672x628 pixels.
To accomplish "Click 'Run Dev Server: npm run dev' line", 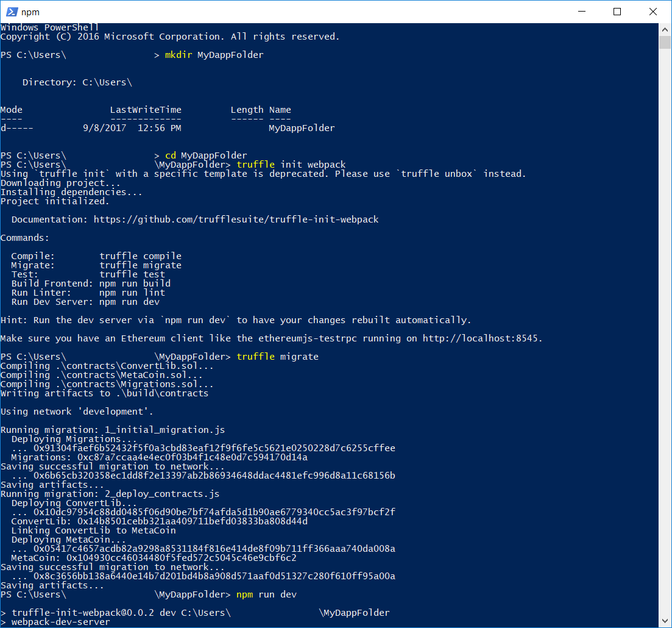I will [86, 302].
